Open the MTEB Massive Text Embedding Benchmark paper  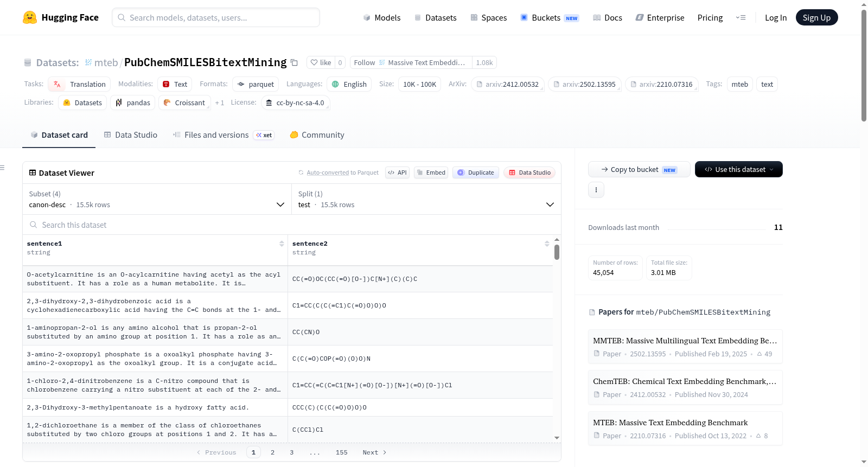[x=685, y=428]
